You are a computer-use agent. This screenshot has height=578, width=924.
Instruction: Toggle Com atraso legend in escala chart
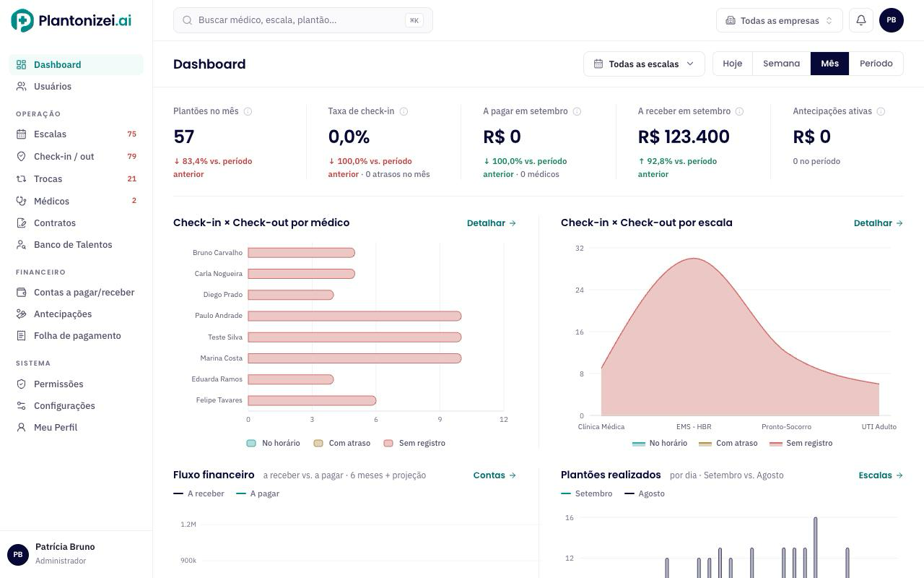[x=728, y=443]
